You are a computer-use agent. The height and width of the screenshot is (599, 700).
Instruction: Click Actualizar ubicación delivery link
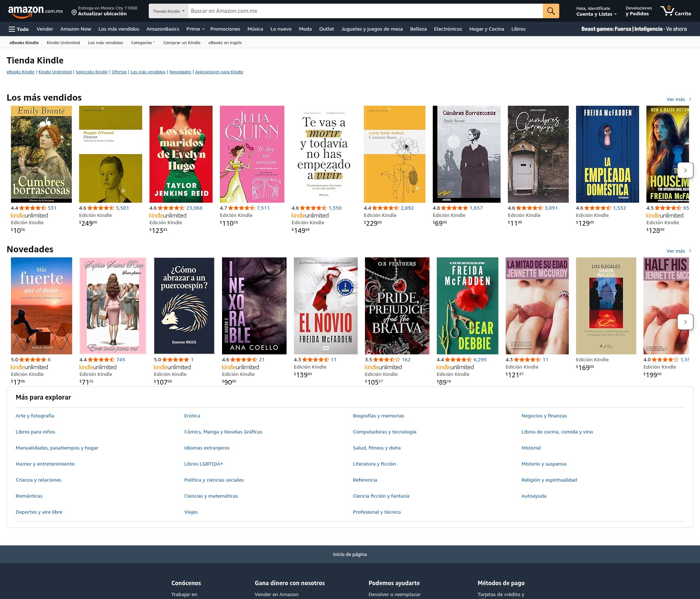tap(102, 14)
